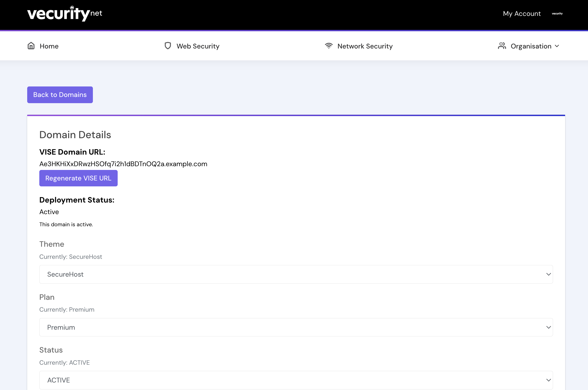Image resolution: width=588 pixels, height=390 pixels.
Task: Open the Theme selector showing SecureHost
Action: click(x=296, y=274)
